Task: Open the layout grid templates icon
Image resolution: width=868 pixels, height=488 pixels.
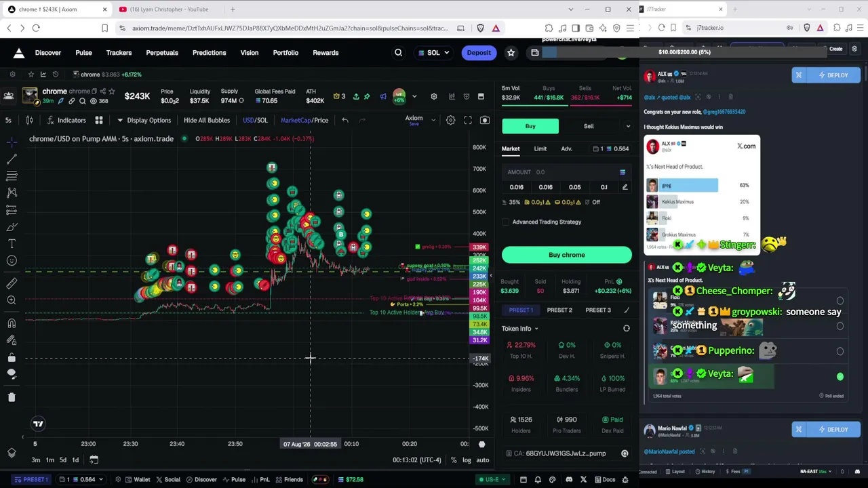Action: (98, 120)
